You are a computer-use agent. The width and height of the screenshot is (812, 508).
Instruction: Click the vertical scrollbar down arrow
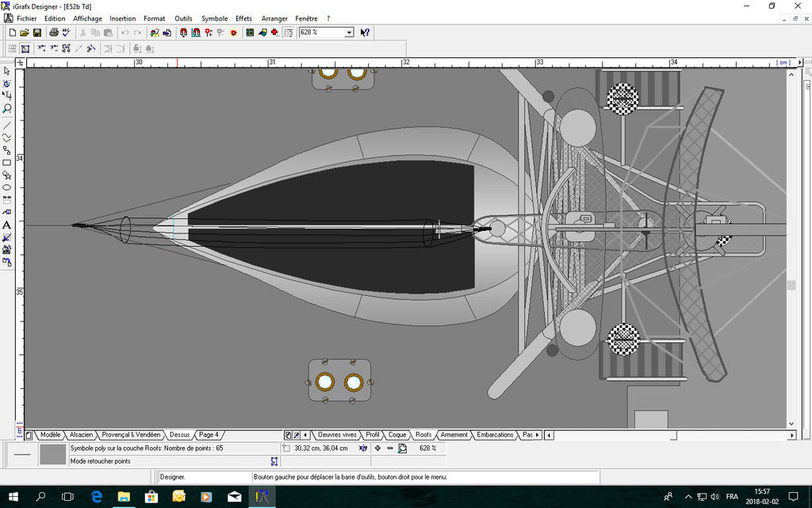tap(791, 424)
